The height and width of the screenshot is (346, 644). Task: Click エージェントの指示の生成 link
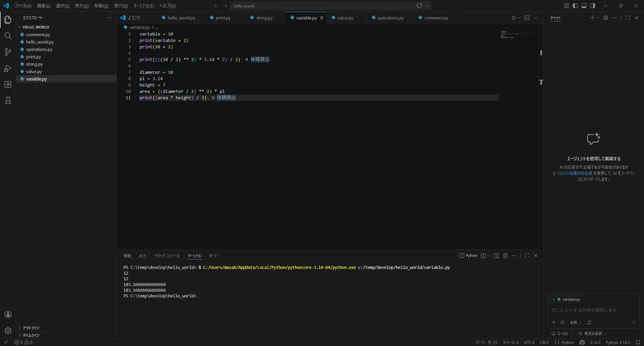click(573, 173)
